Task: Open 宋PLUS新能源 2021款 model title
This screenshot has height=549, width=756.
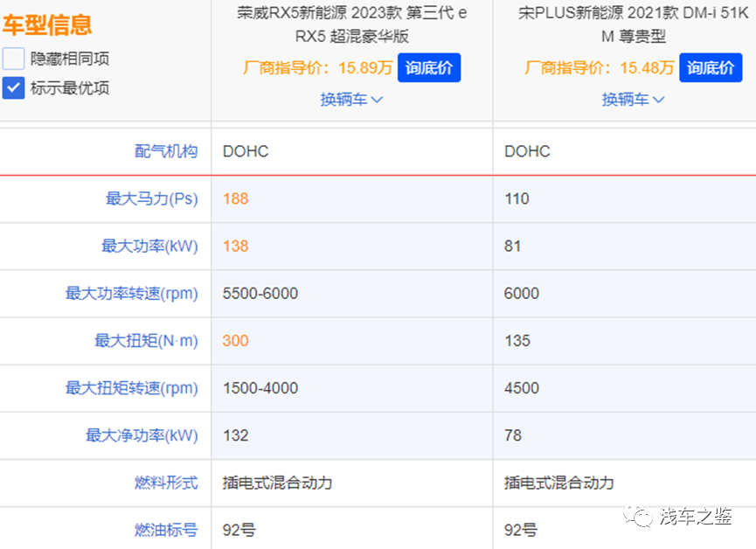Action: point(634,24)
